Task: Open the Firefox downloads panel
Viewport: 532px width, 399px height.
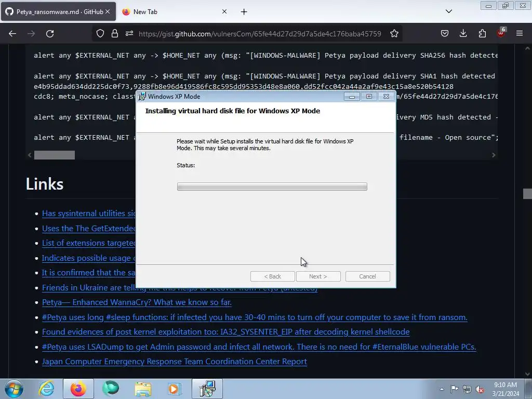Action: tap(463, 34)
